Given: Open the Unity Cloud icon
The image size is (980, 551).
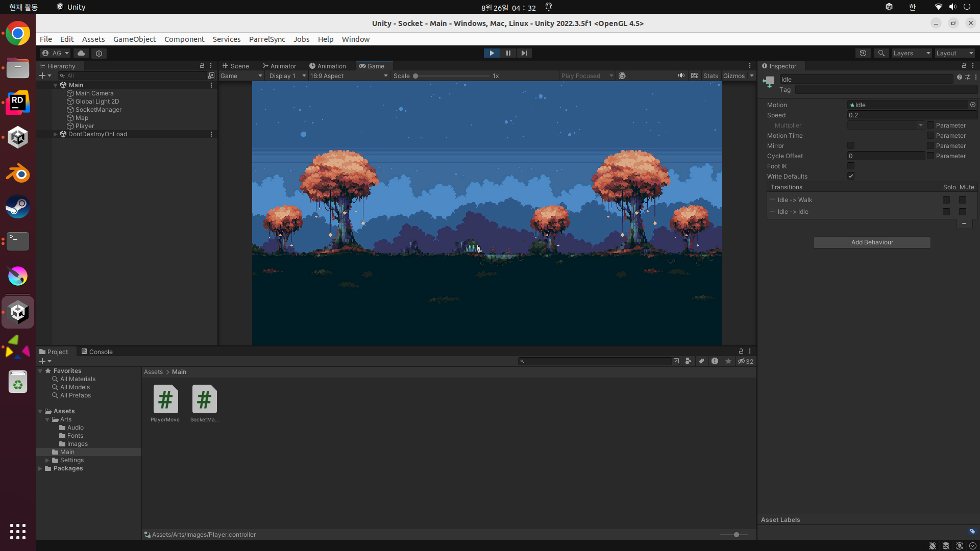Looking at the screenshot, I should [81, 53].
